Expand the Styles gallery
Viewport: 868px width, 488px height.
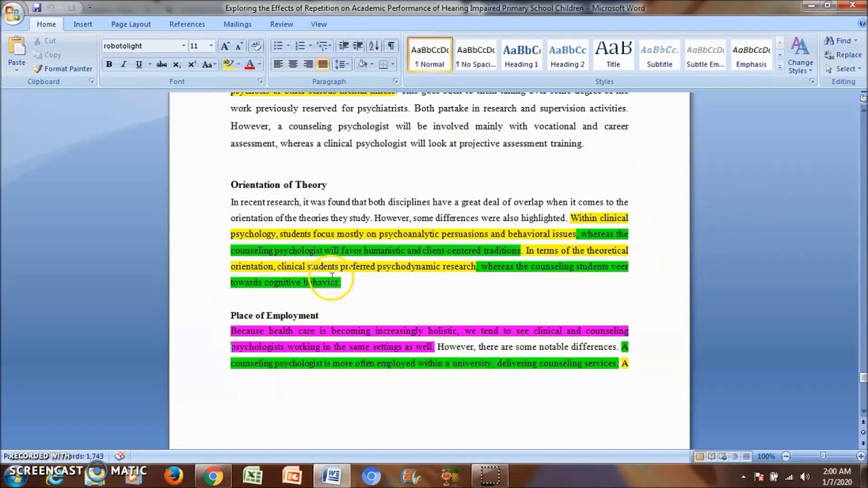pyautogui.click(x=780, y=68)
